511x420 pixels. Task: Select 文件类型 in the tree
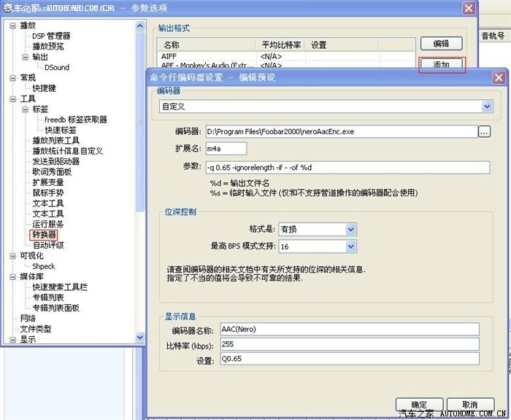[36, 329]
